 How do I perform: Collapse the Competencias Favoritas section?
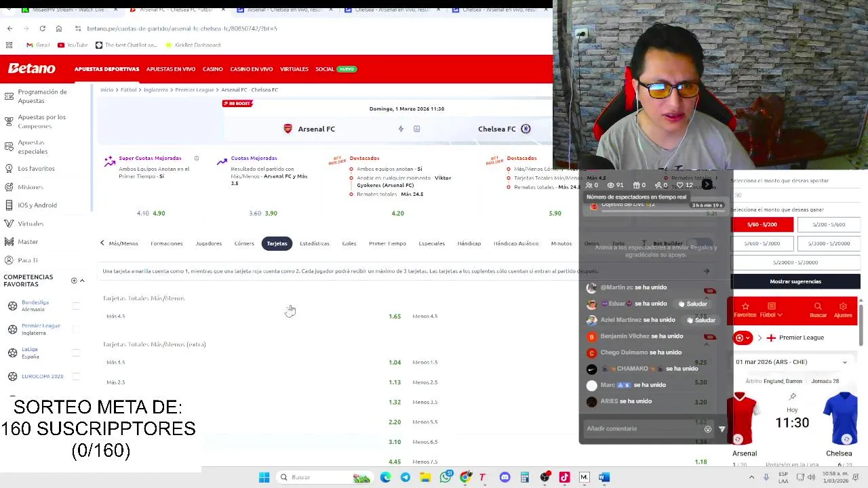[82, 281]
